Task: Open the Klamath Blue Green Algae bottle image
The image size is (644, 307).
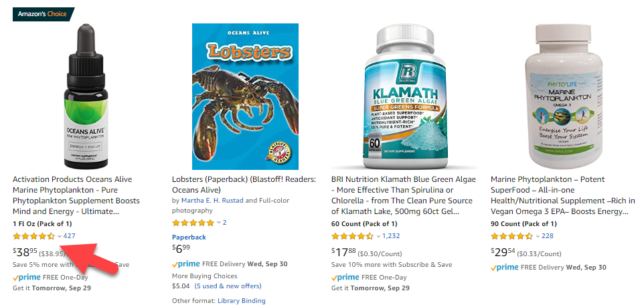Action: point(404,96)
